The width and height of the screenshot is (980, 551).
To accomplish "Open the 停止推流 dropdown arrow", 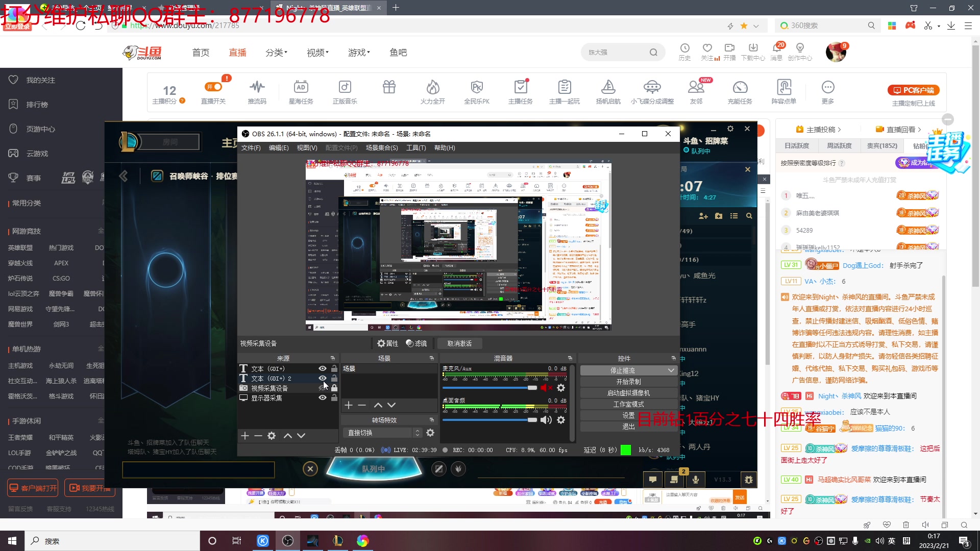I will [671, 370].
